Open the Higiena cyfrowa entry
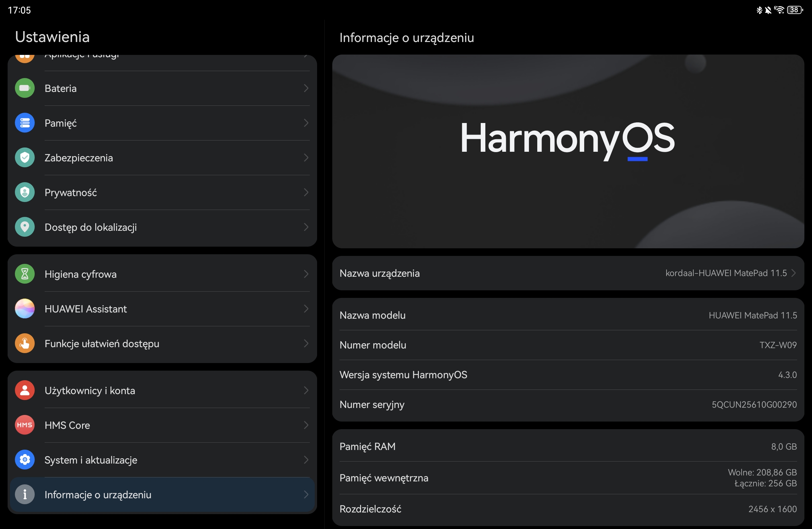The image size is (812, 529). [162, 274]
